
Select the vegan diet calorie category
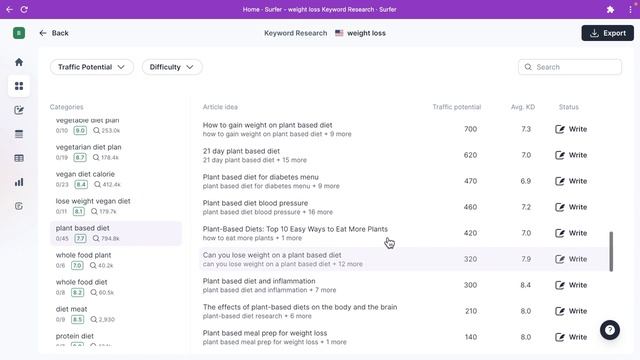coord(116,179)
